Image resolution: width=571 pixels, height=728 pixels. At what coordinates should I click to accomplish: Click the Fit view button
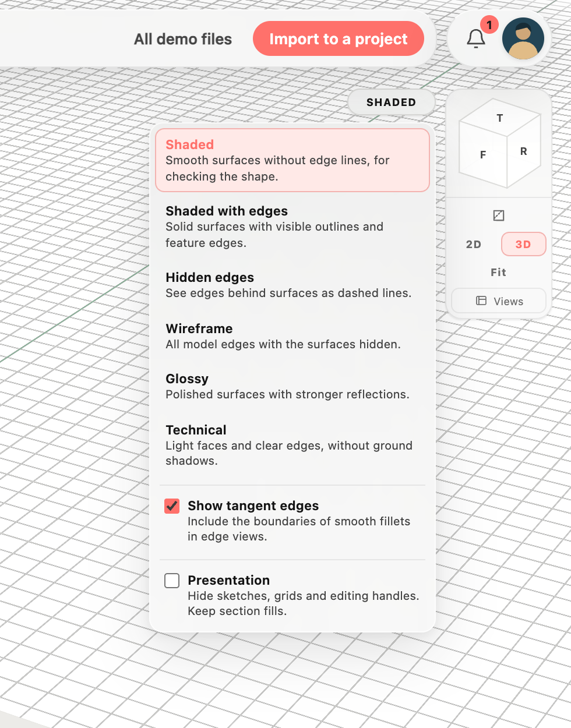499,273
